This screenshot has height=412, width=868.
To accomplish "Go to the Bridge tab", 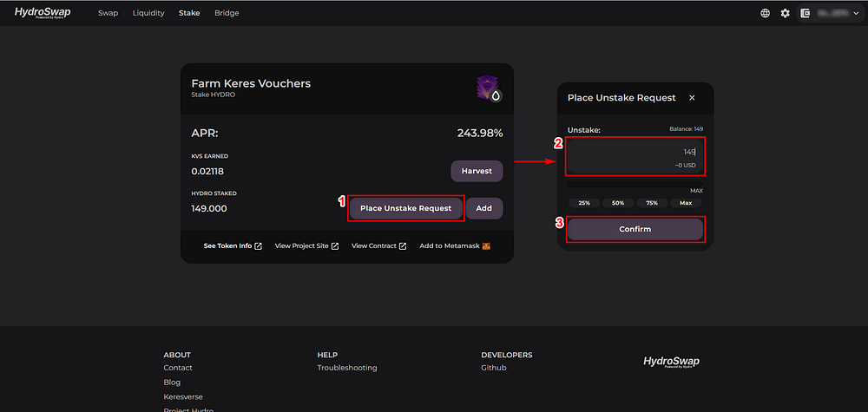I will coord(227,13).
